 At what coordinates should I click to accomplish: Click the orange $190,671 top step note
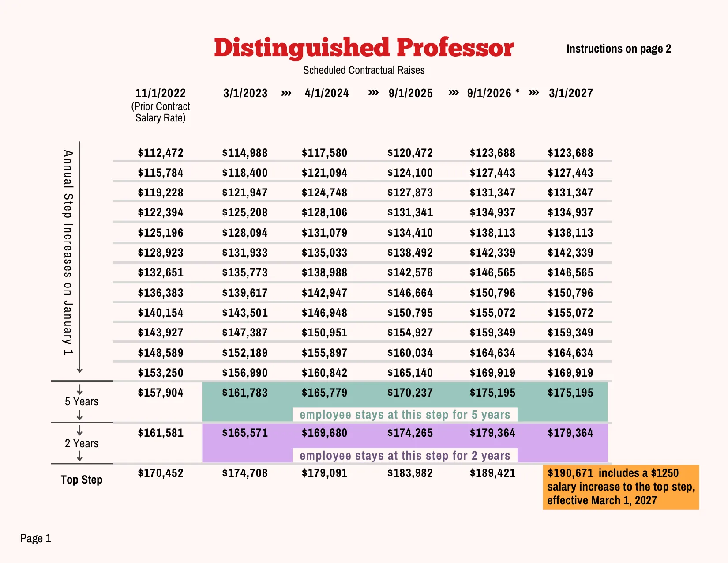pyautogui.click(x=621, y=487)
